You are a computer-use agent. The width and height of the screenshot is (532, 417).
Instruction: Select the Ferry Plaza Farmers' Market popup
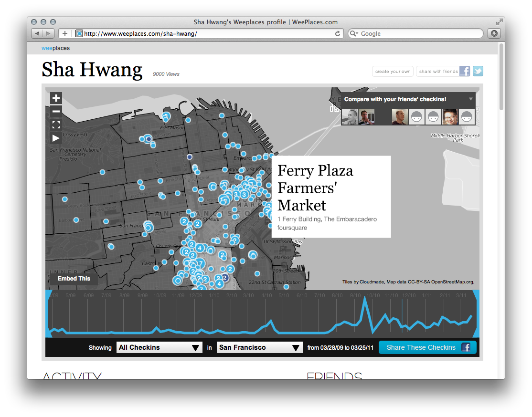click(331, 197)
